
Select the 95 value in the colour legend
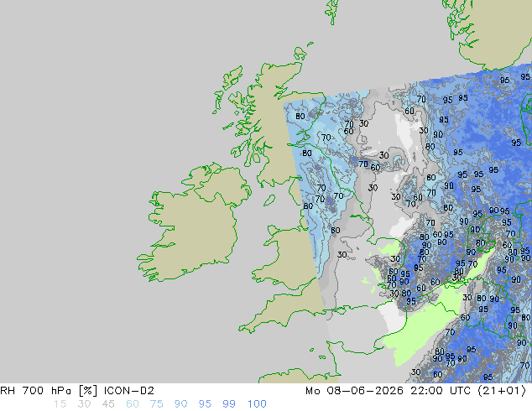click(205, 404)
